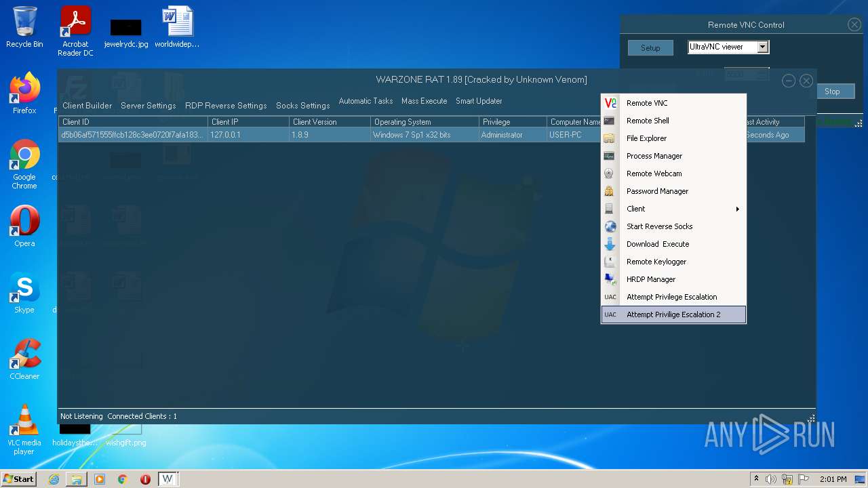
Task: Select the Opera desktop shortcut
Action: pos(24,226)
